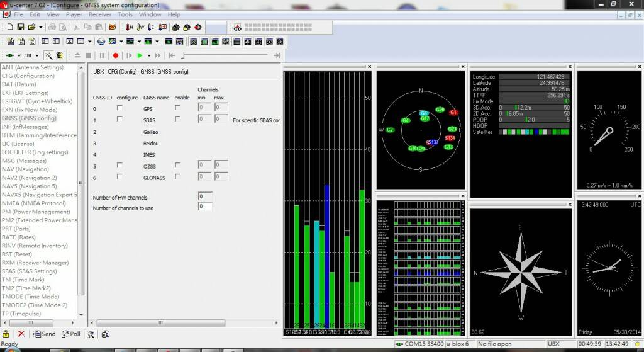Click the red Record button
The height and width of the screenshot is (352, 644).
116,55
